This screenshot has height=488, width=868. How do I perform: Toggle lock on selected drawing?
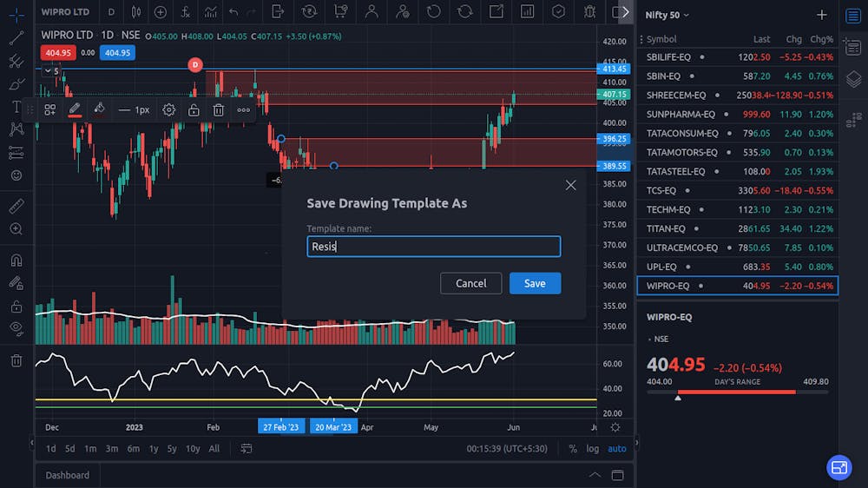tap(194, 109)
